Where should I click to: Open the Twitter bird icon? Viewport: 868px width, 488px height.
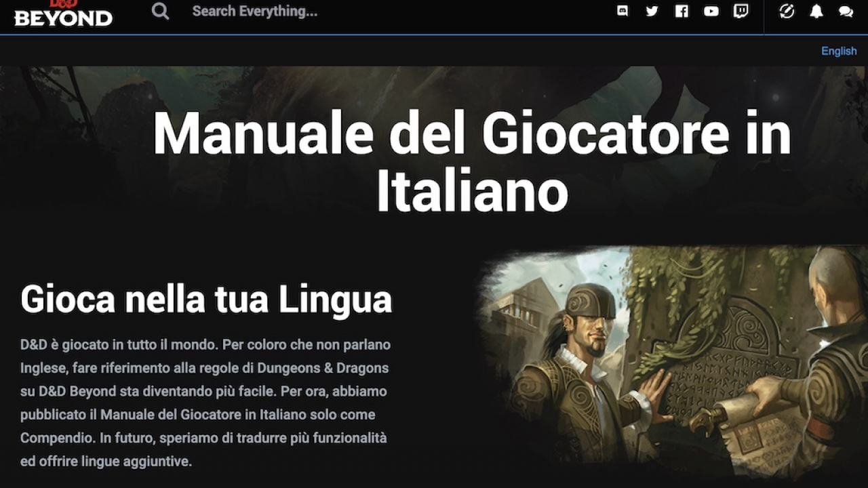click(x=652, y=11)
